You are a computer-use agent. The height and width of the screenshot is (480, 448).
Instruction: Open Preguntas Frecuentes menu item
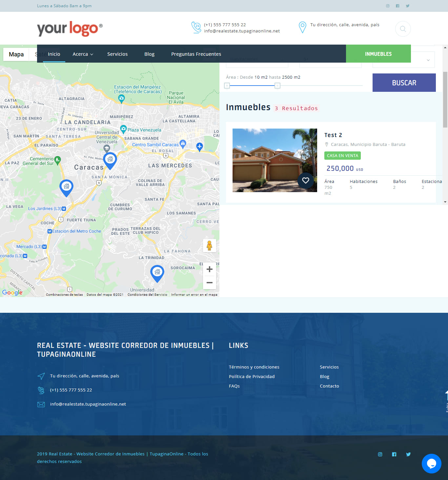196,54
